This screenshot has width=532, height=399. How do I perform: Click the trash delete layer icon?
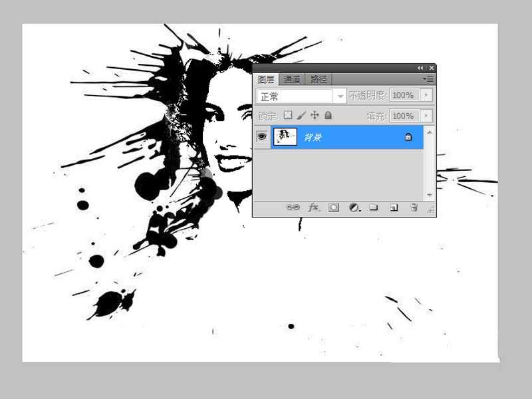(x=414, y=207)
